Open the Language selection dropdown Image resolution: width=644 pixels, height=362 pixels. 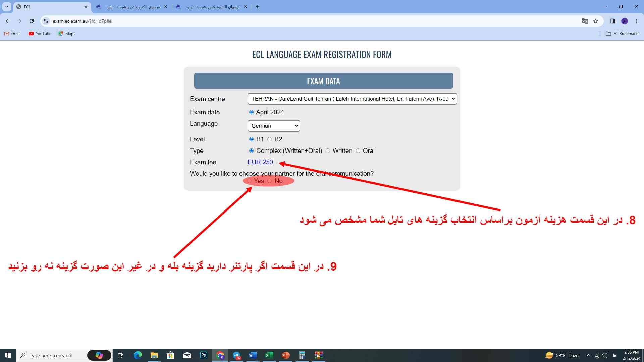pyautogui.click(x=273, y=126)
